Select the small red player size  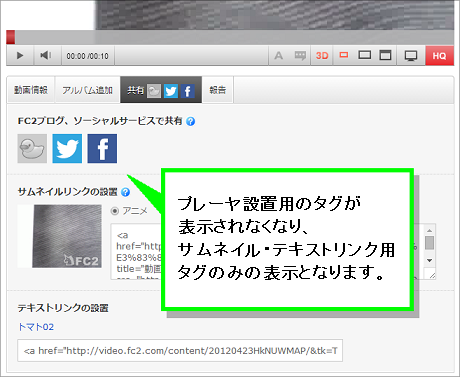pyautogui.click(x=344, y=55)
